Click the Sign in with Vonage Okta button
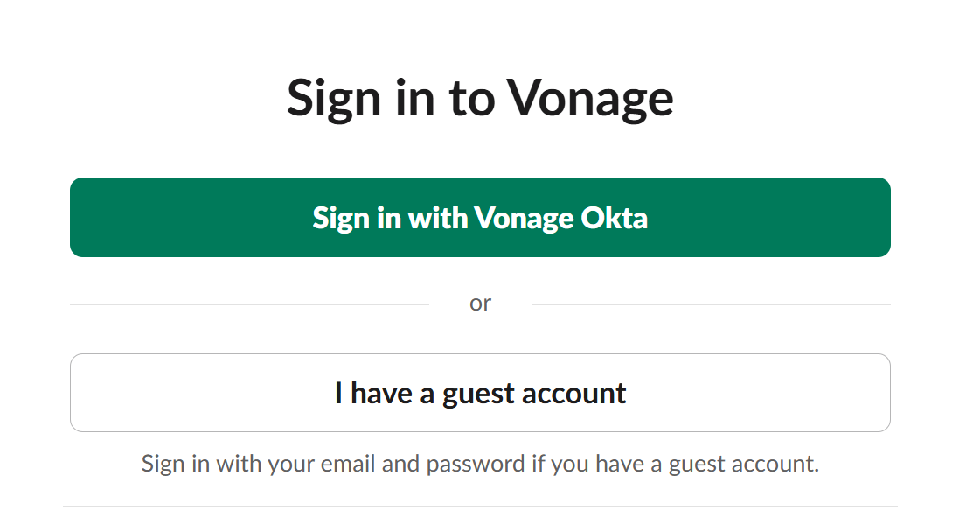This screenshot has height=517, width=980. click(479, 217)
